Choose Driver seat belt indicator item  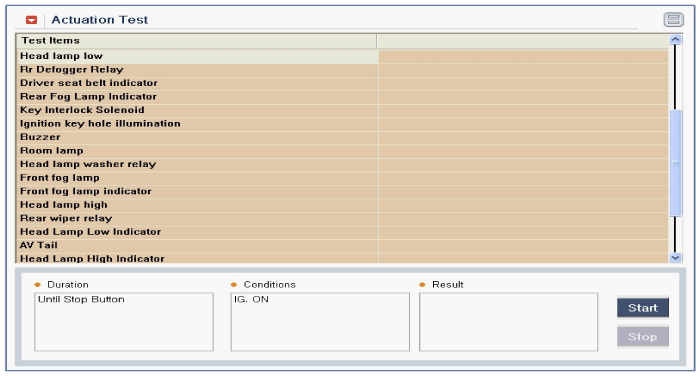tap(342, 83)
